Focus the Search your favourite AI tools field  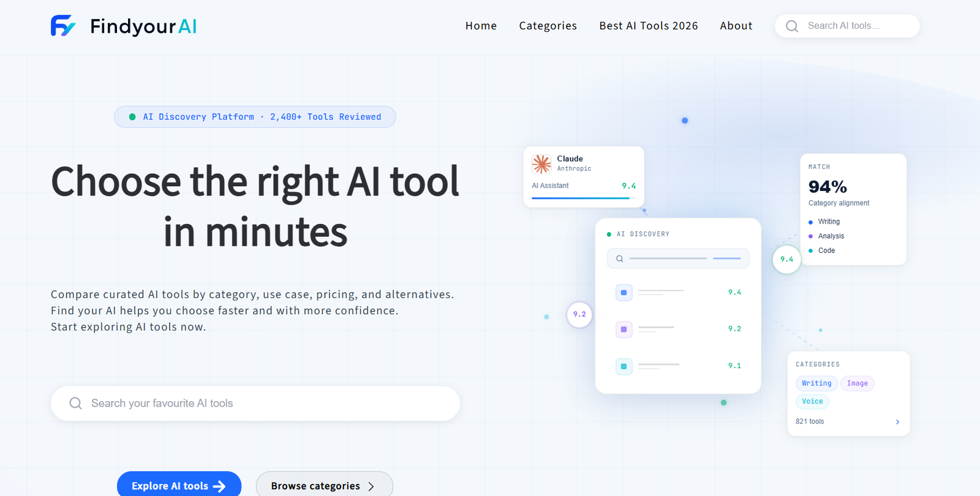[x=255, y=403]
